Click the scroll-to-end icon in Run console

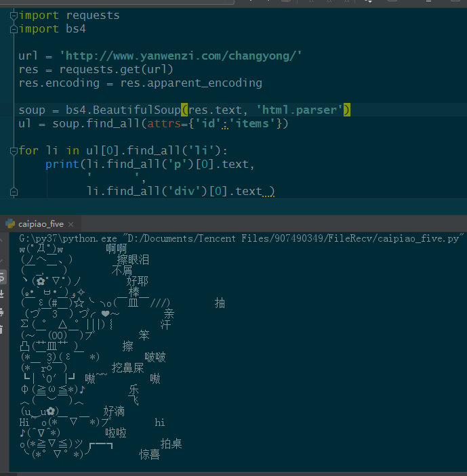tap(3, 294)
